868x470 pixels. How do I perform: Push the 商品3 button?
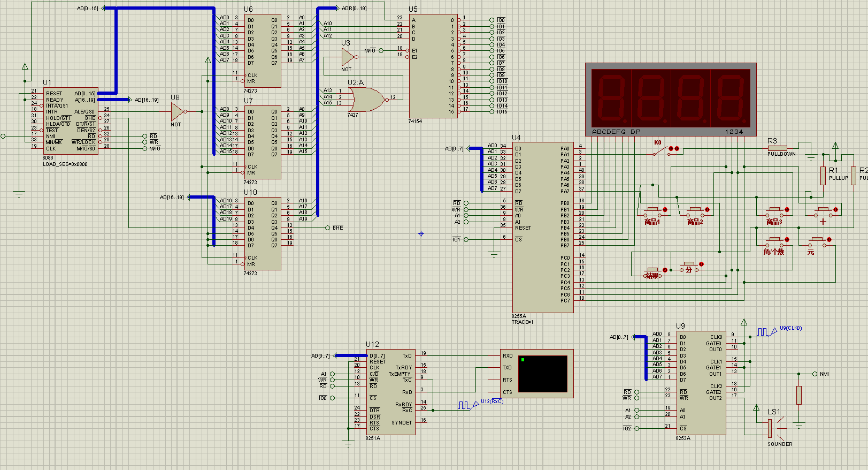coord(774,211)
